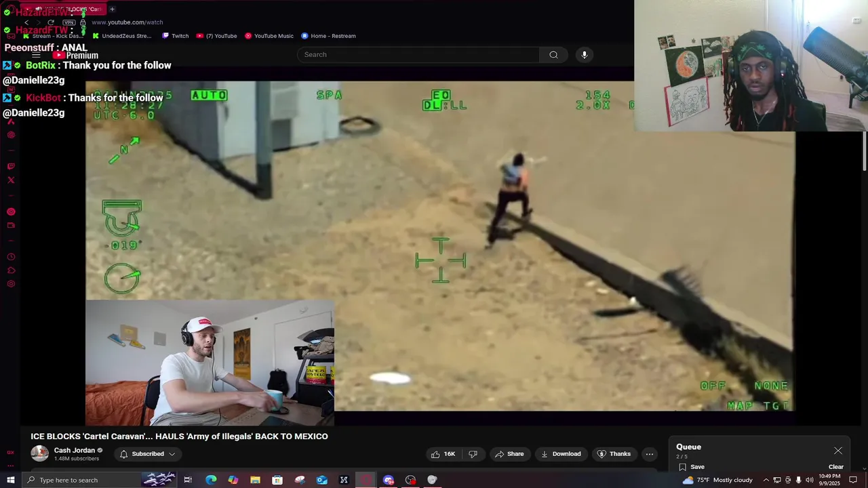Image resolution: width=868 pixels, height=488 pixels.
Task: Open File Explorer from taskbar
Action: pyautogui.click(x=255, y=480)
